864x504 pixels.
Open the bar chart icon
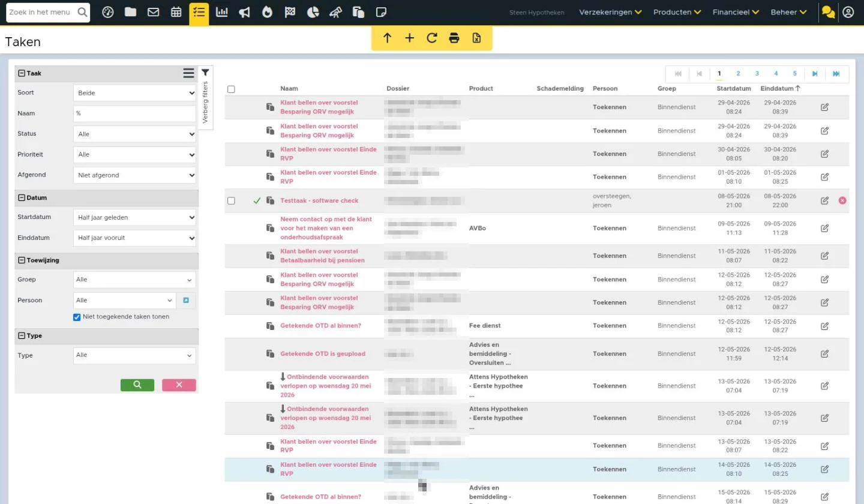(x=222, y=12)
